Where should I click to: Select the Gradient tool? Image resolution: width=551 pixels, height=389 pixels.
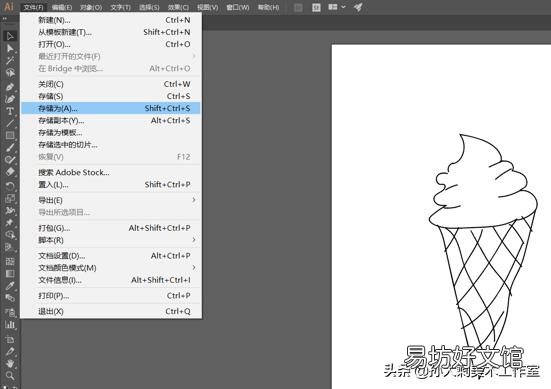10,273
